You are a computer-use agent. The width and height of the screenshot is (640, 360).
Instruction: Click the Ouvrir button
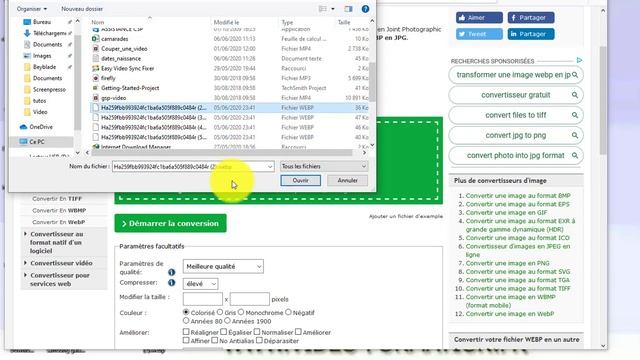coord(300,180)
